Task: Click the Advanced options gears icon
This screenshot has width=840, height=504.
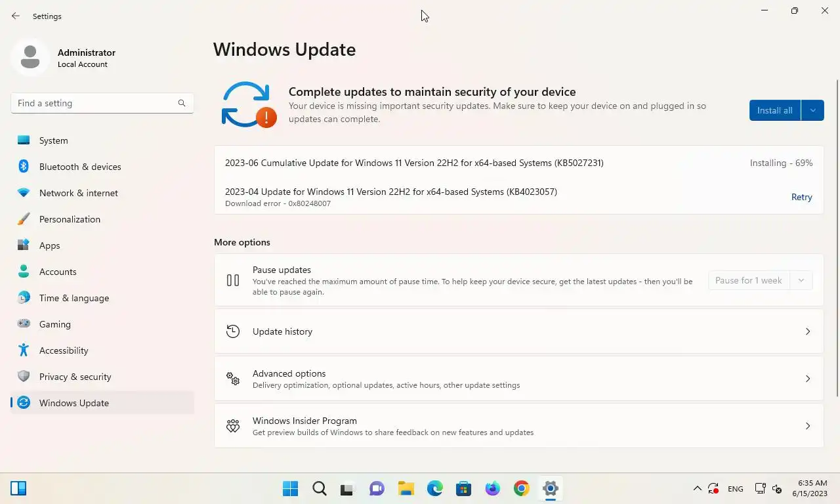Action: (x=233, y=379)
